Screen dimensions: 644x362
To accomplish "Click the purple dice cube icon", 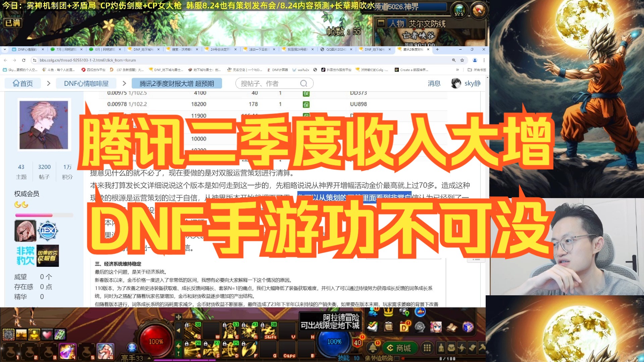I will click(x=468, y=326).
